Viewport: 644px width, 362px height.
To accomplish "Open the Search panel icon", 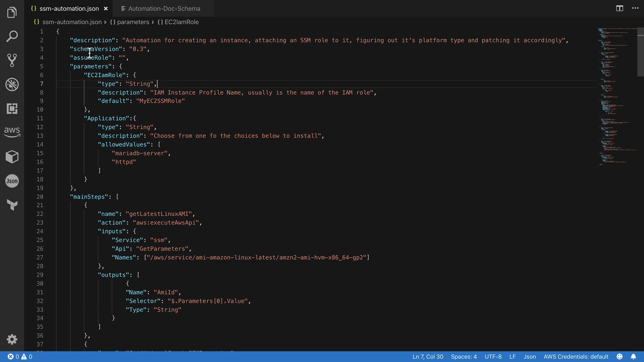I will point(12,36).
